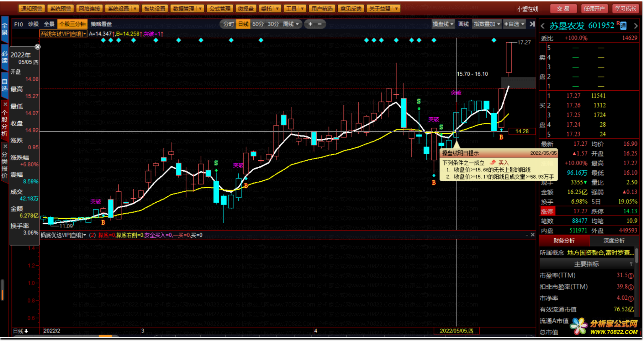Image resolution: width=644 pixels, height=341 pixels.
Task: Minimize the lower indicator sub-panel
Action: pos(527,235)
